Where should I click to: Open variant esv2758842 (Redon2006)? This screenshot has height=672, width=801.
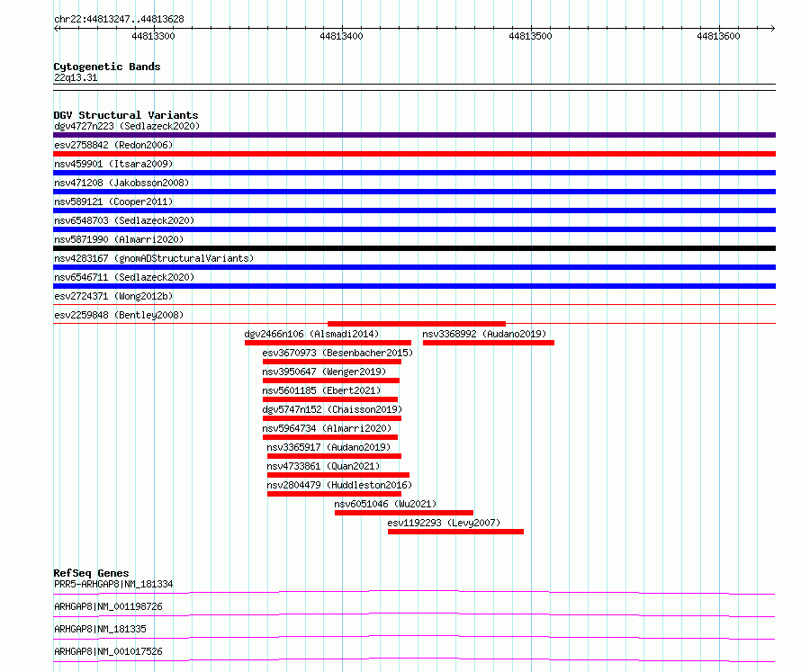(113, 145)
